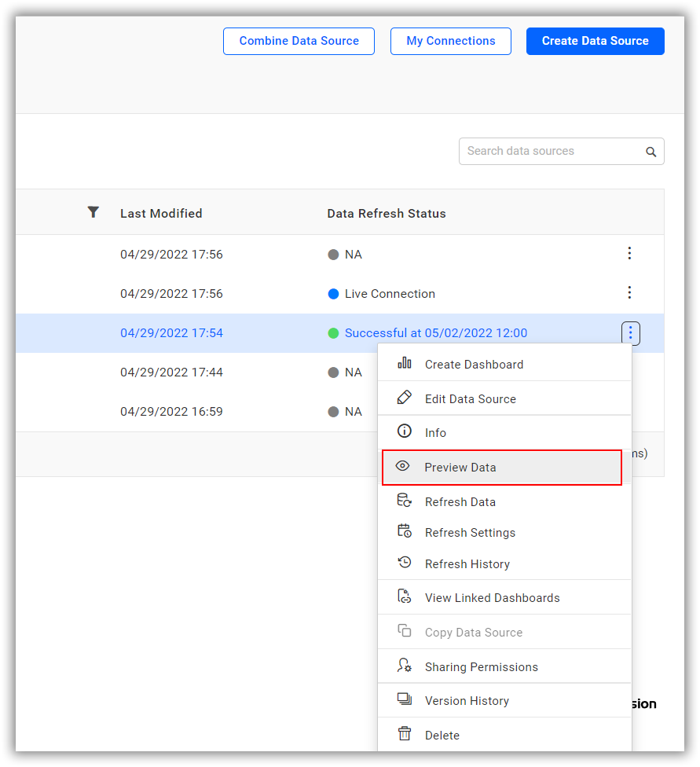This screenshot has height=767, width=700.
Task: Open Version History entry
Action: point(504,700)
